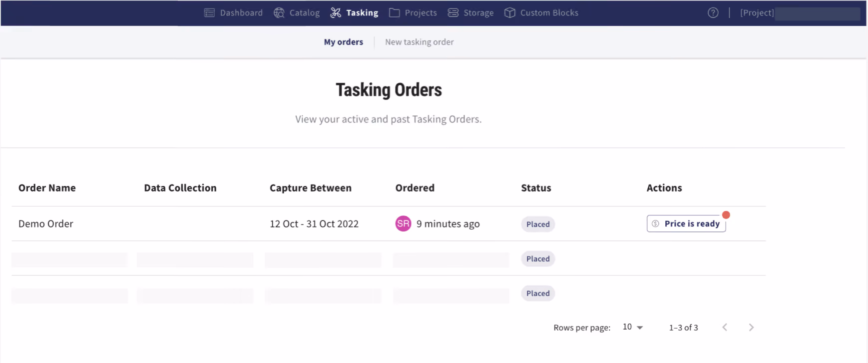
Task: Open the help question mark icon
Action: click(x=713, y=13)
